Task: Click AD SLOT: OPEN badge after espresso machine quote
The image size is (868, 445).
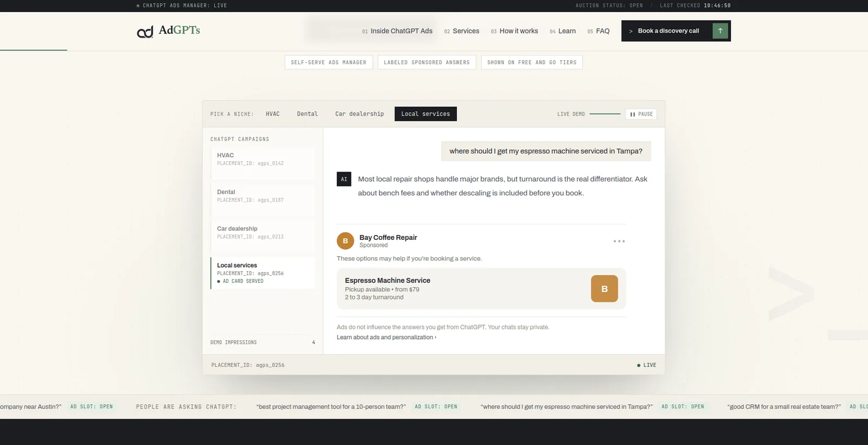Action: 682,406
